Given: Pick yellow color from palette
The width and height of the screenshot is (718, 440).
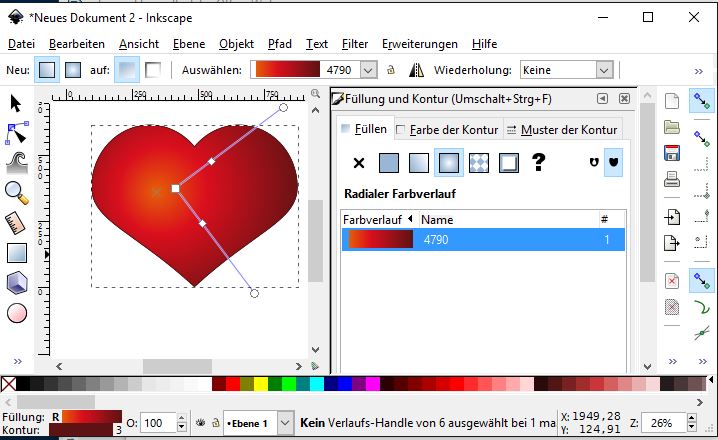Looking at the screenshot, I should 261,384.
